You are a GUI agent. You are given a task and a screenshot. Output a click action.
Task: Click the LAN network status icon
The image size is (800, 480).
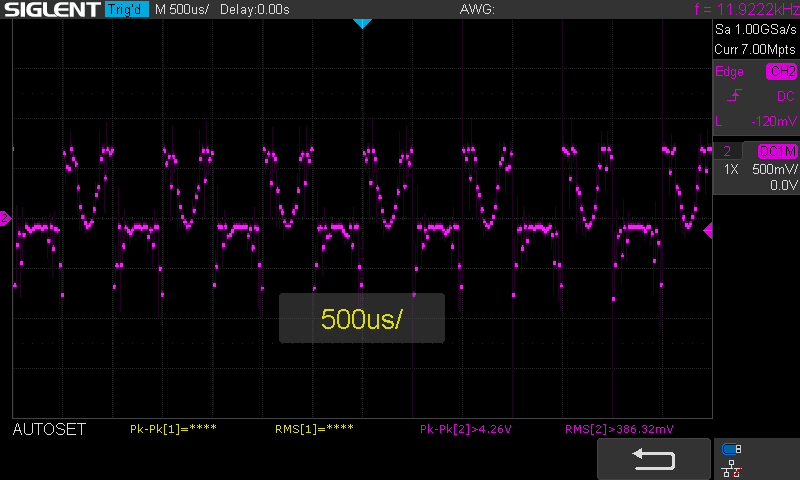coord(731,469)
